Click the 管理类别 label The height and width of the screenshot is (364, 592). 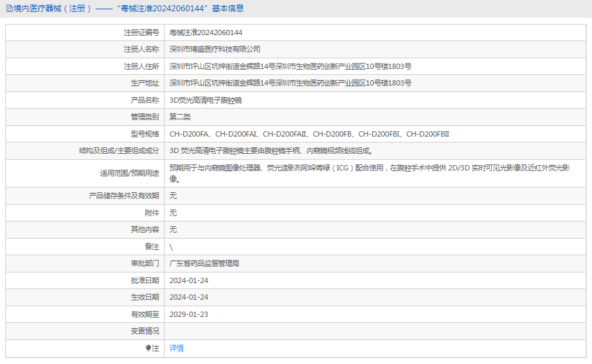tap(145, 117)
